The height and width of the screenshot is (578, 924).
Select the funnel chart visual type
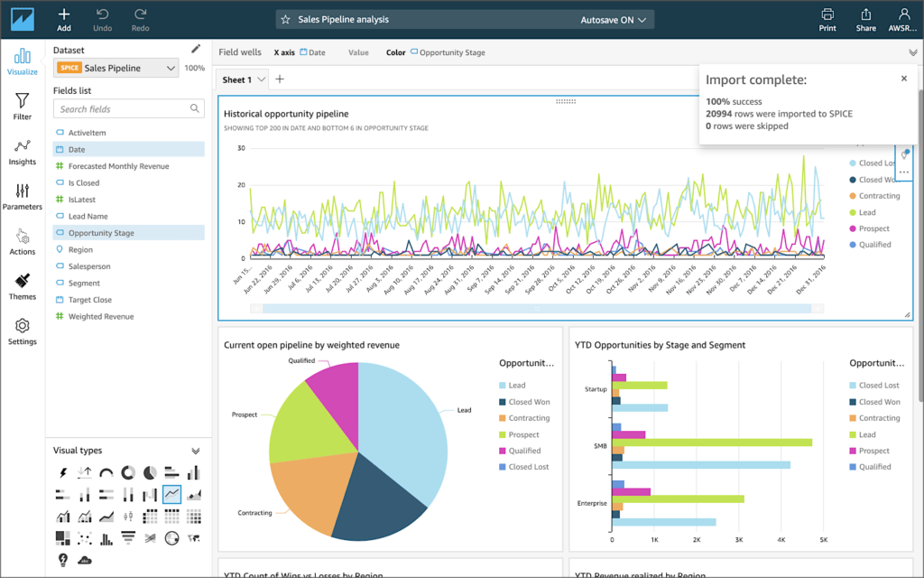128,537
